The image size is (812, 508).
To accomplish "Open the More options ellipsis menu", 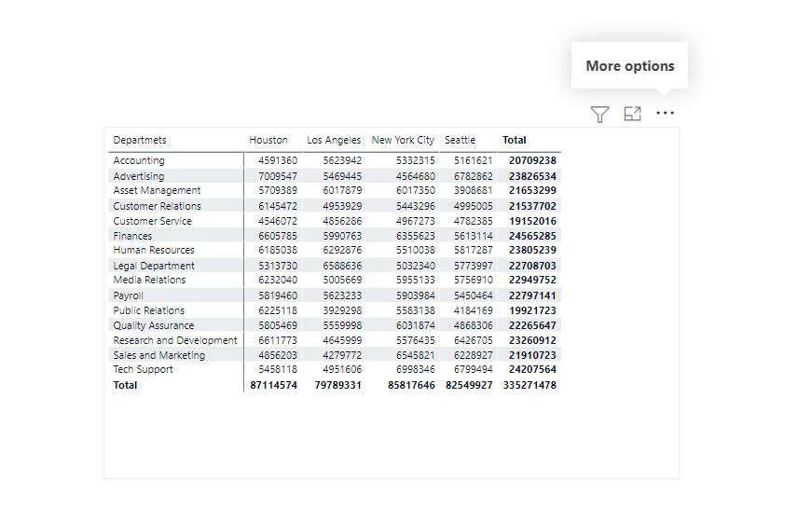I will tap(665, 113).
